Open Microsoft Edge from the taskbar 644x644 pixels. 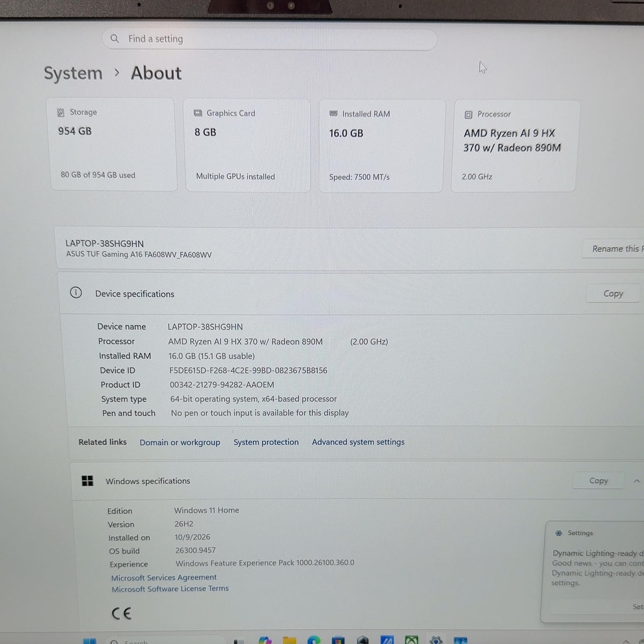click(313, 640)
